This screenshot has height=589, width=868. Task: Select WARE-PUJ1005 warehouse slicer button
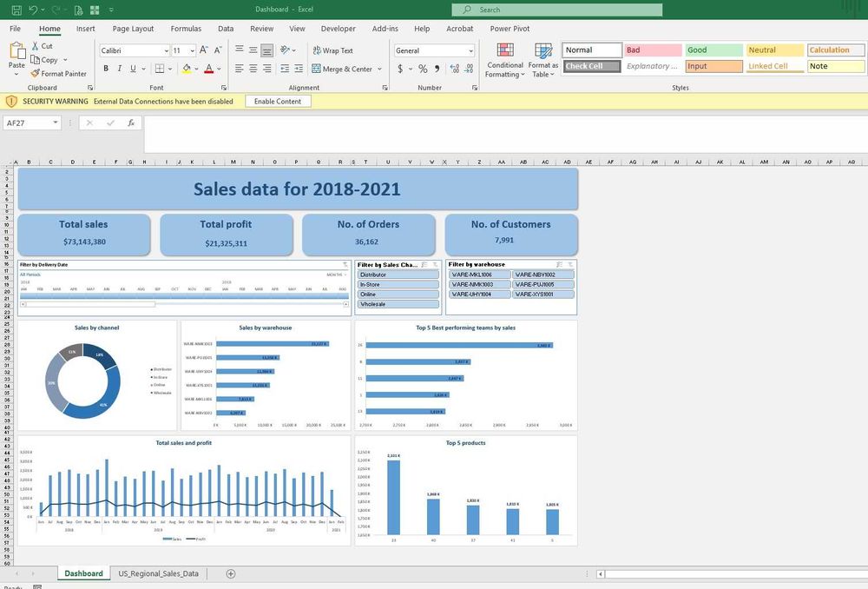[543, 284]
